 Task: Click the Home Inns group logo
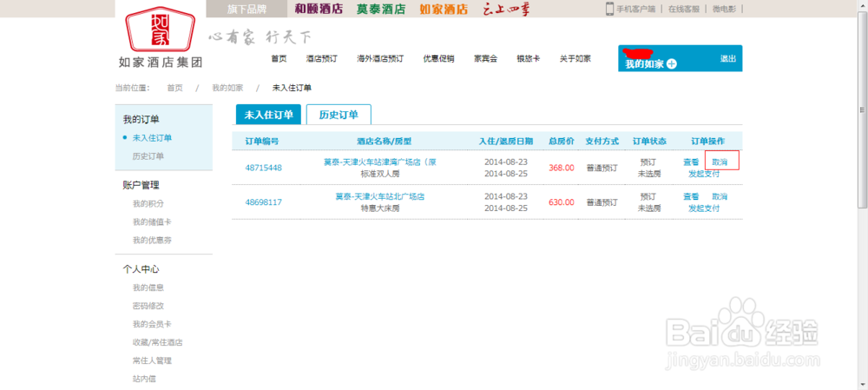tap(161, 36)
